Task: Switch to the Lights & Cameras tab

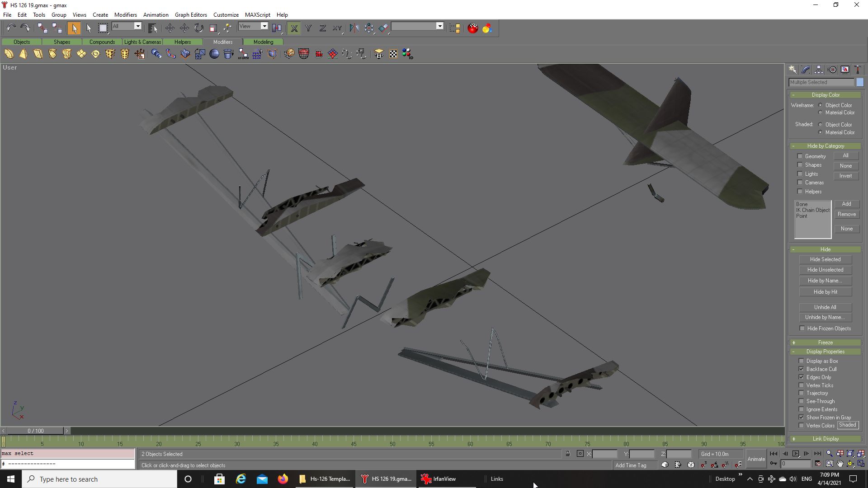Action: coord(142,42)
